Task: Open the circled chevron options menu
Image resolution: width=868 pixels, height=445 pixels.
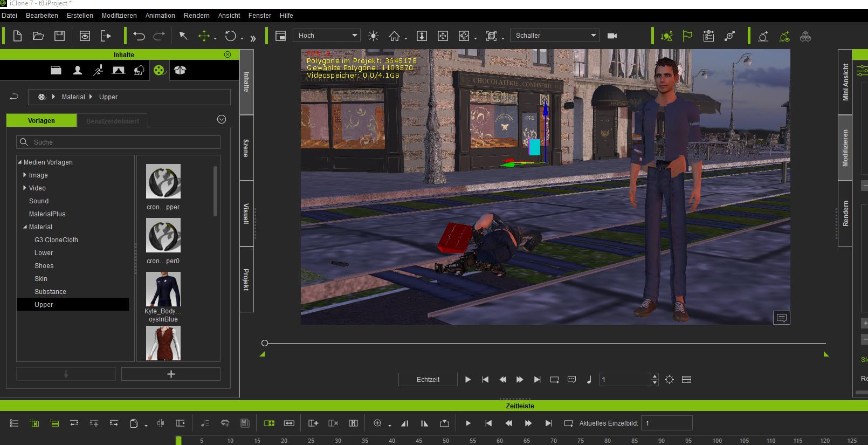Action: pos(222,120)
